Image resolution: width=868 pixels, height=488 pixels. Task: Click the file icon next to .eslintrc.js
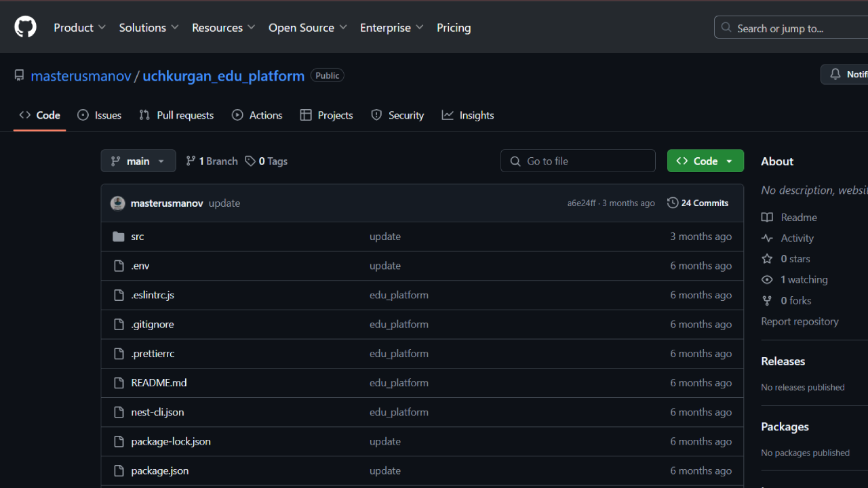(x=119, y=295)
